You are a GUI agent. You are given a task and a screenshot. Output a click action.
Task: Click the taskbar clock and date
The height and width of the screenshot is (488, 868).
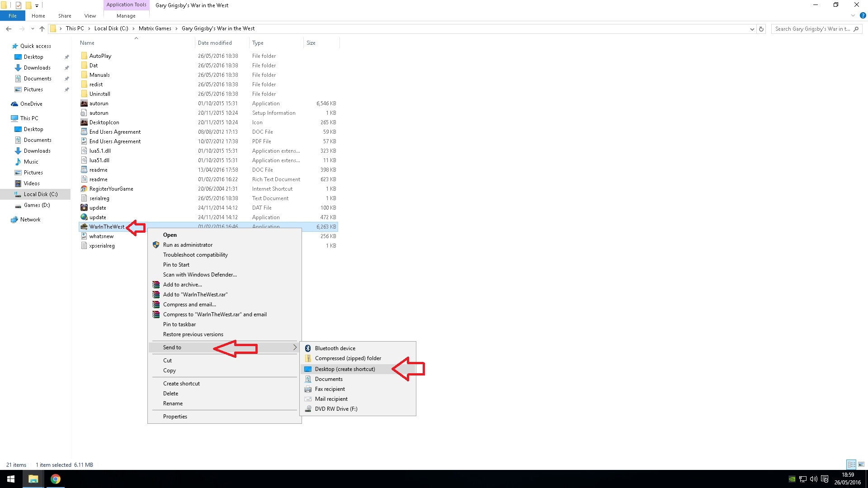click(x=848, y=479)
